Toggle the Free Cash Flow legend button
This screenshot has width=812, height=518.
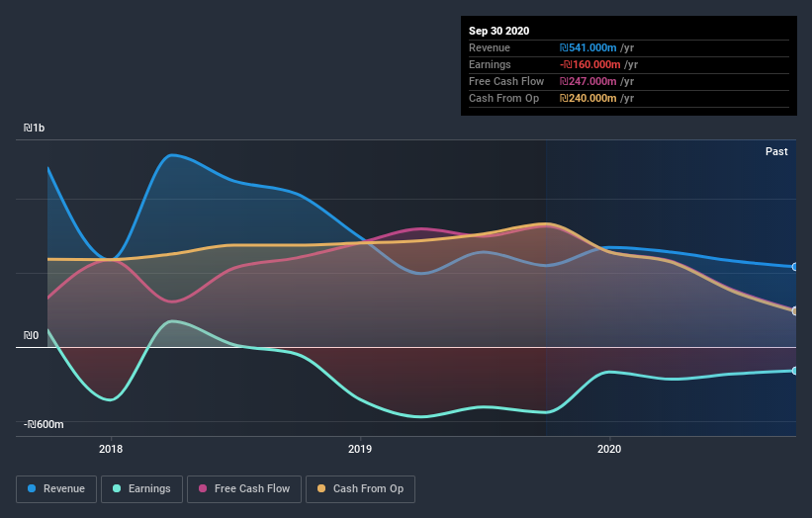point(244,489)
